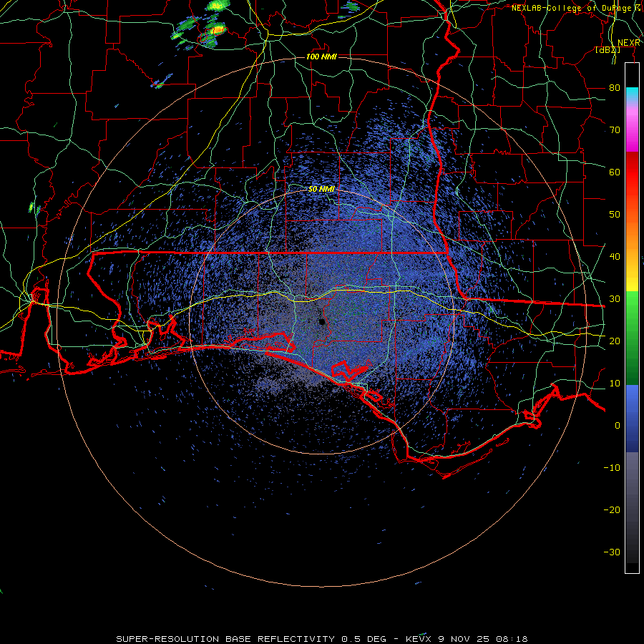
Task: Click the 'SUPER-RESOLUTION BASE REFLECTIVITY' caption text
Action: (x=224, y=639)
